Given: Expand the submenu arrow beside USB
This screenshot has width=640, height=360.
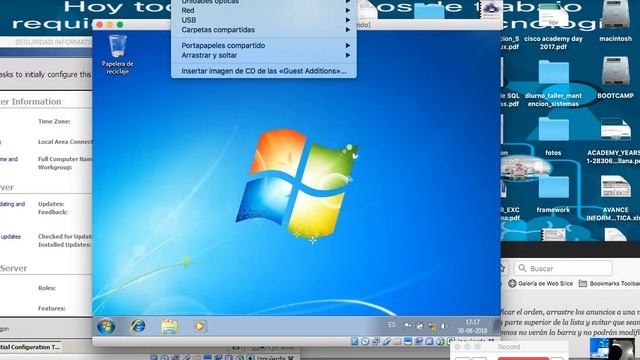Looking at the screenshot, I should (x=348, y=20).
